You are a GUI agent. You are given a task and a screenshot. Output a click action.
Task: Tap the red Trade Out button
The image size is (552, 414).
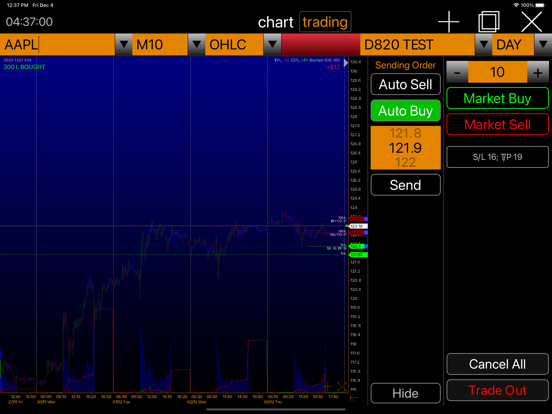497,390
